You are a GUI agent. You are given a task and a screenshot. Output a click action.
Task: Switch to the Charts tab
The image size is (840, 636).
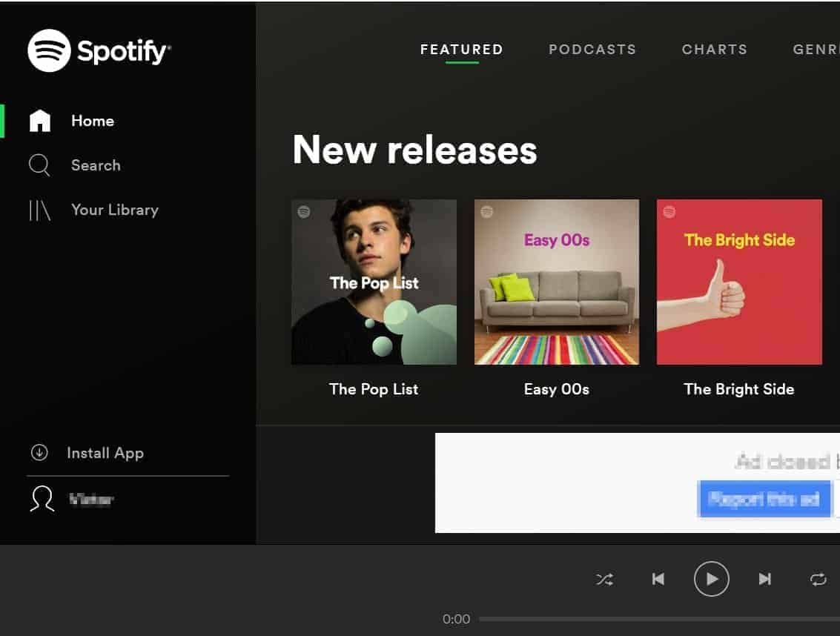coord(715,50)
